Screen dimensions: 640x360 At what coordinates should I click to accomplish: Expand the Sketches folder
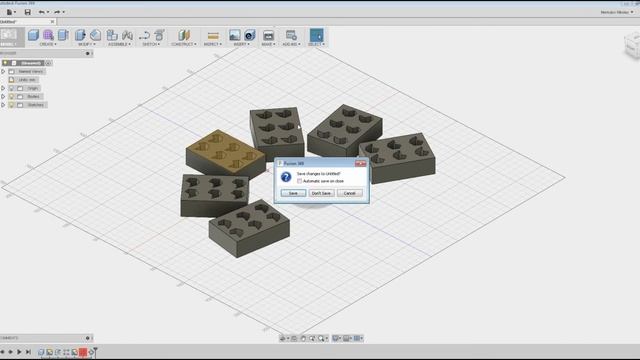(x=3, y=105)
